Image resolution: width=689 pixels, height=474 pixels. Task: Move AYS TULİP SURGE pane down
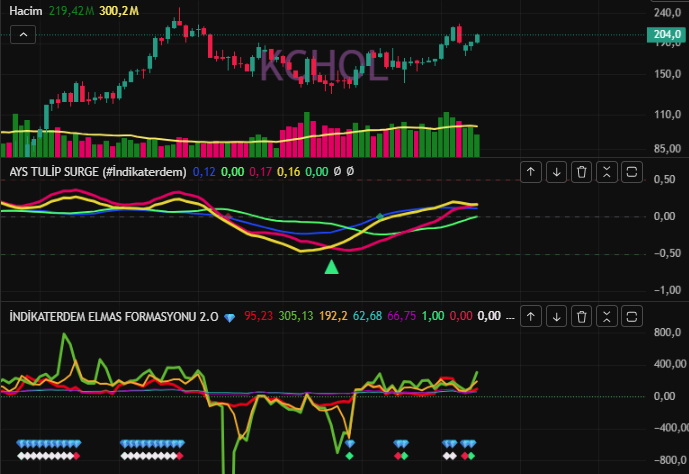(x=556, y=172)
